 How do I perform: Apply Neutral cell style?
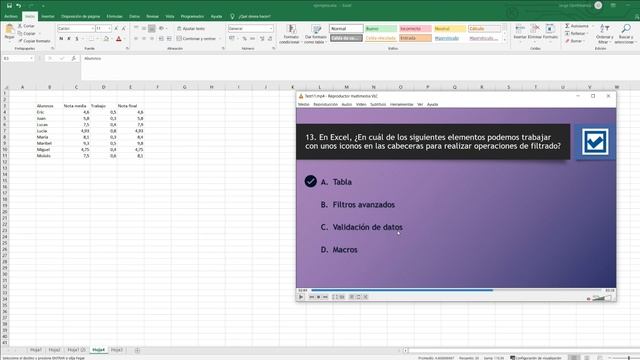point(450,29)
